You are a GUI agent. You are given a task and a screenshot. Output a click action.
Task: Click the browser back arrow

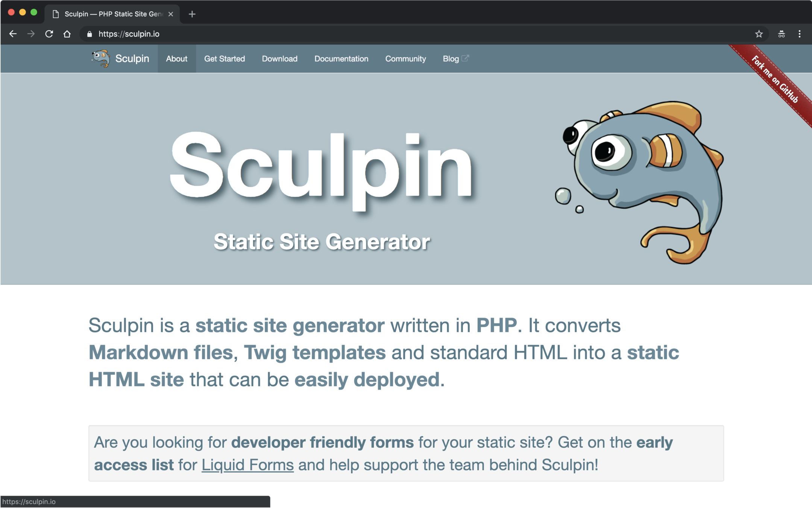coord(13,34)
